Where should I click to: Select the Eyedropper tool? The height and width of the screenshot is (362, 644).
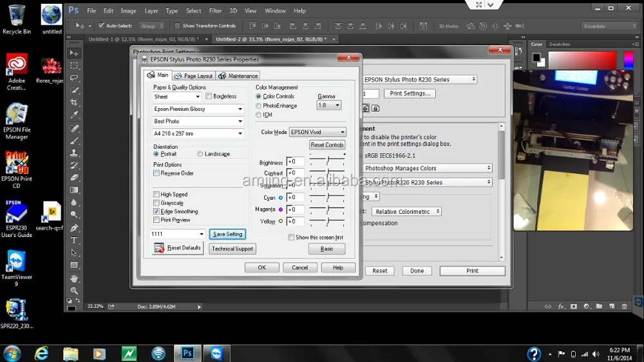point(74,115)
